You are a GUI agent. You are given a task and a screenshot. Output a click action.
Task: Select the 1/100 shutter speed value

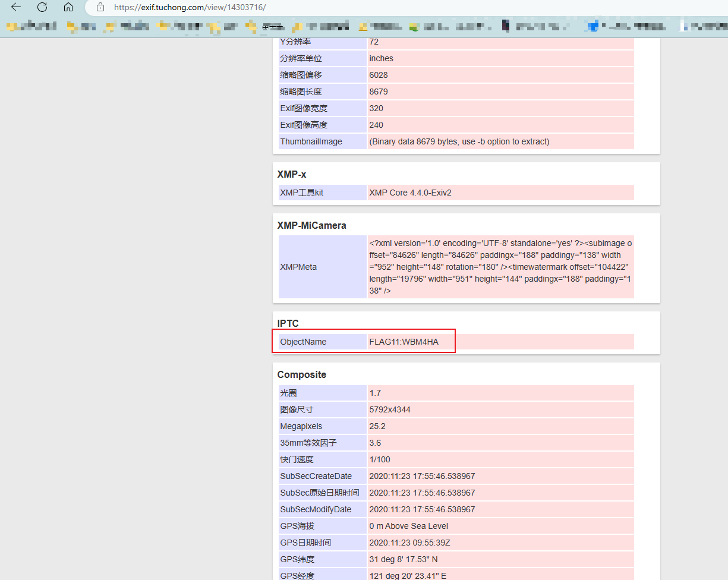click(380, 459)
